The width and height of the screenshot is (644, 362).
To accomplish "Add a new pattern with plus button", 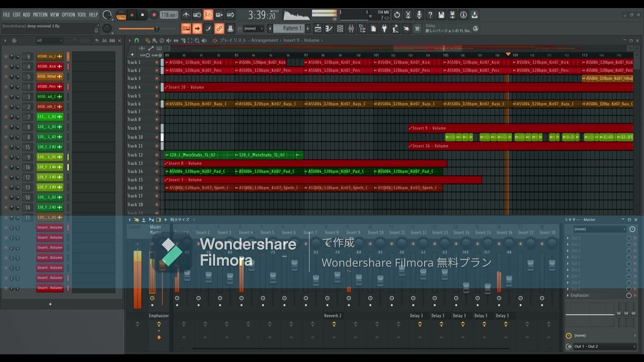I will coord(308,29).
